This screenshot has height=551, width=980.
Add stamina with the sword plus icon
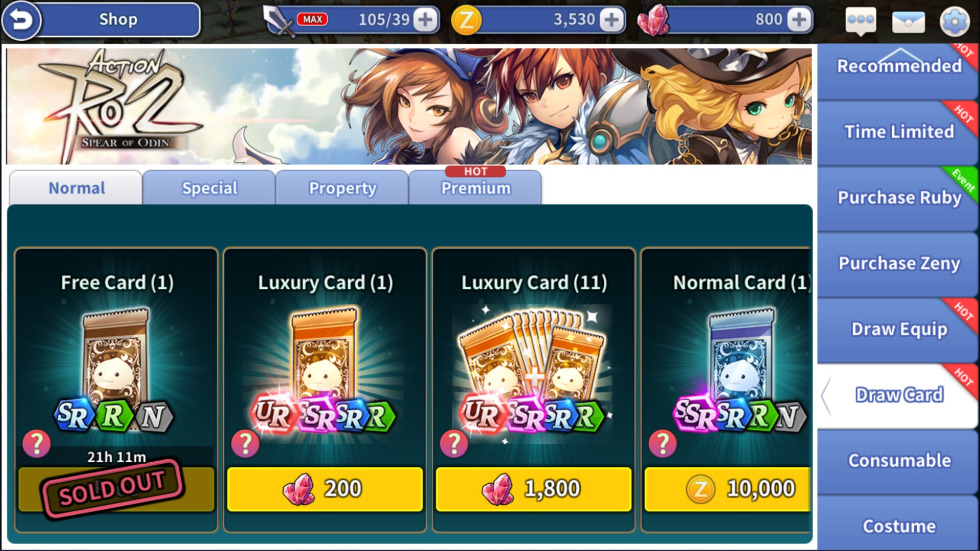click(425, 20)
